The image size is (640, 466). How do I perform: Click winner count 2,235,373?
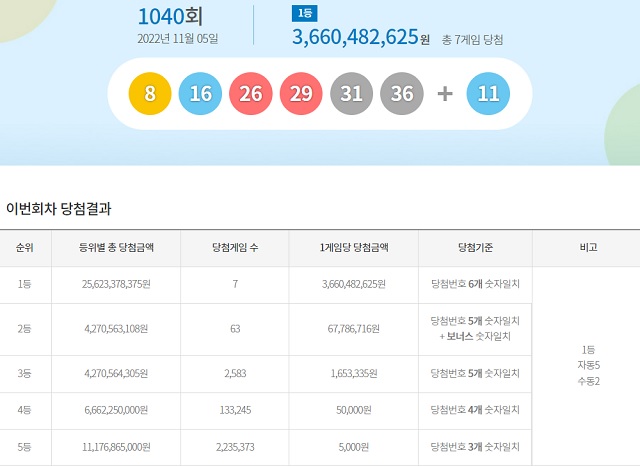click(x=235, y=447)
